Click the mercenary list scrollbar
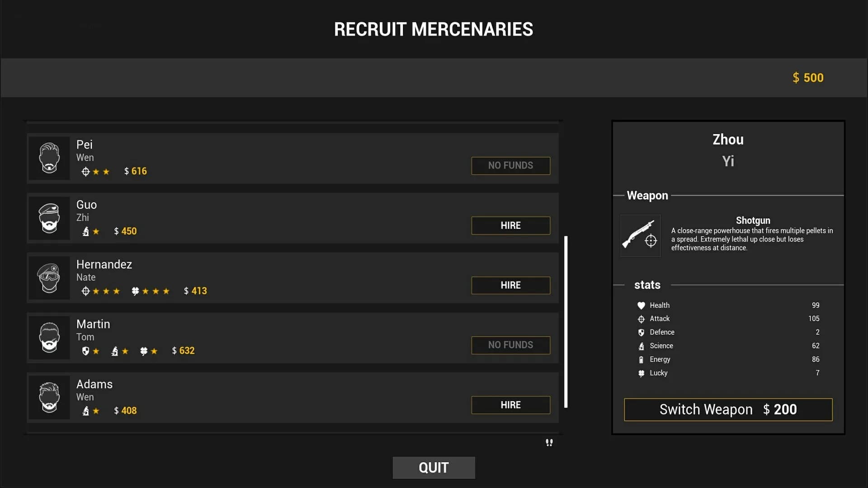 tap(566, 322)
